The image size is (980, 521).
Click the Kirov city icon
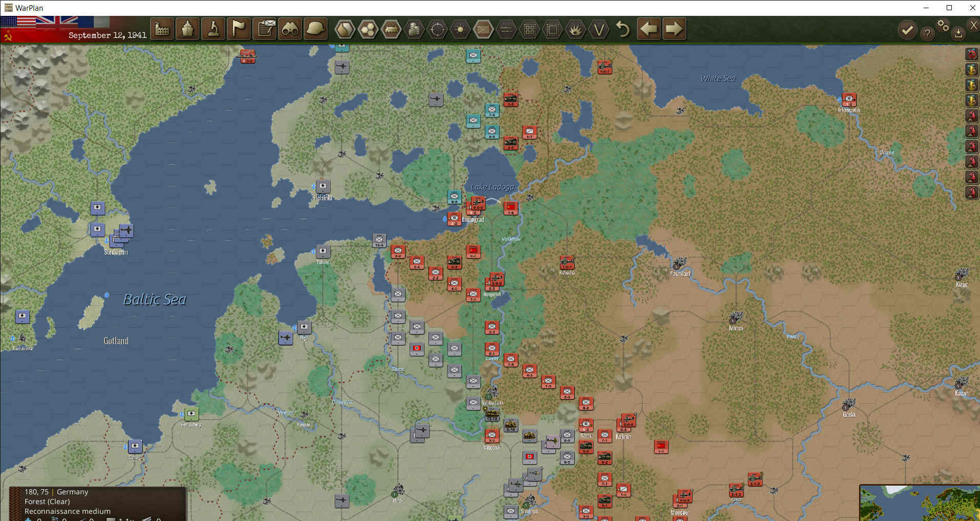[x=961, y=274]
